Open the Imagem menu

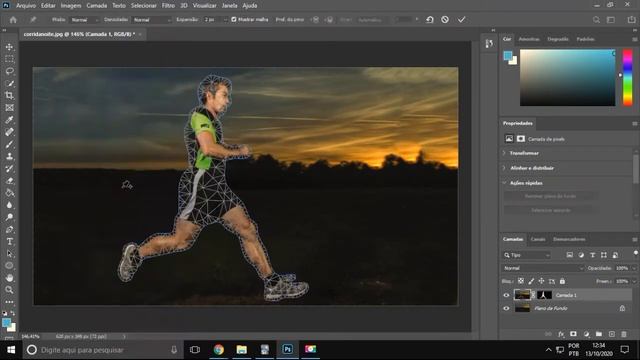pyautogui.click(x=71, y=6)
